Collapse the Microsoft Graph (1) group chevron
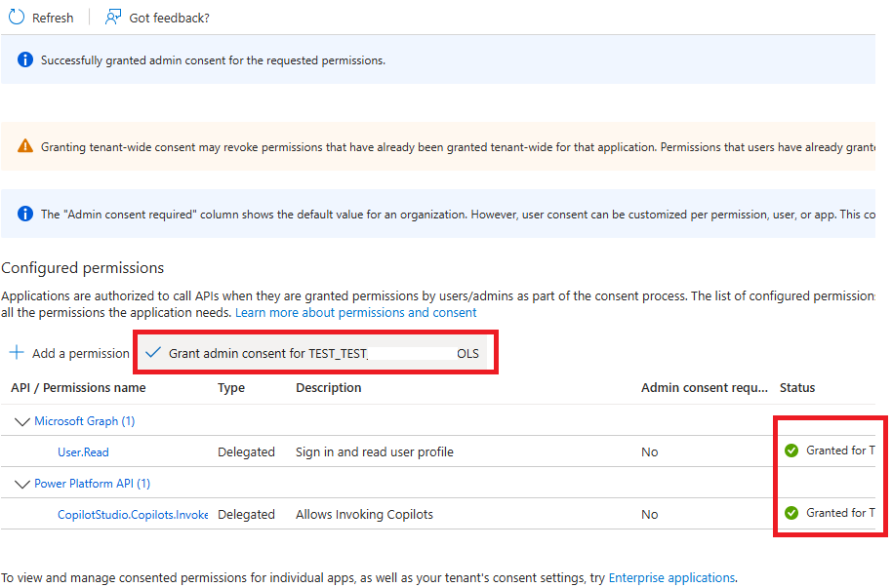The width and height of the screenshot is (892, 588). [x=21, y=421]
